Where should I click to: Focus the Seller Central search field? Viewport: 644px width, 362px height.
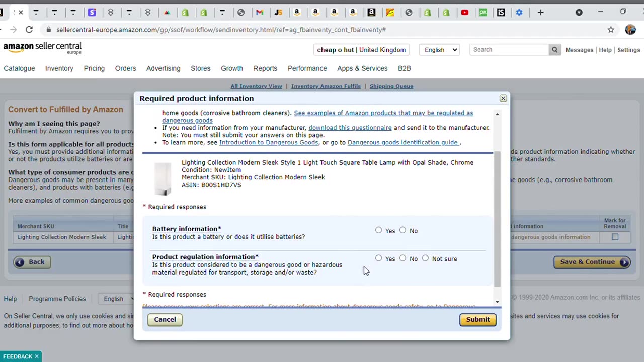pos(509,50)
